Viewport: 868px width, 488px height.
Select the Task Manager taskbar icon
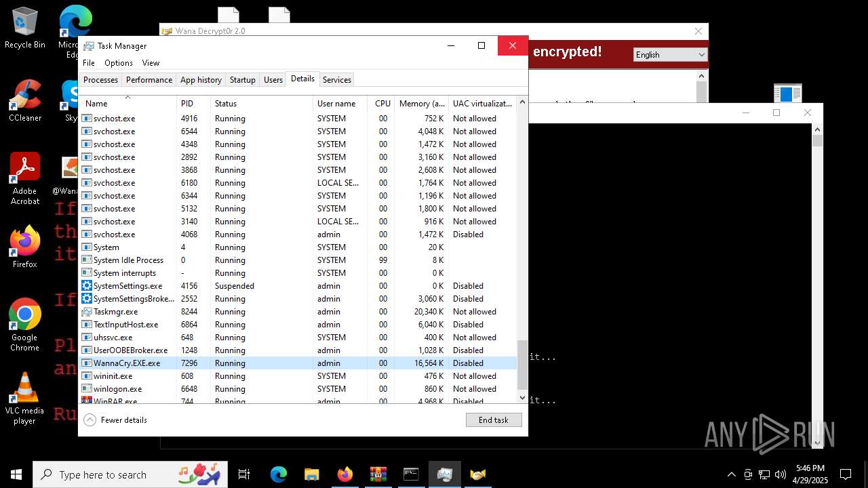(445, 474)
